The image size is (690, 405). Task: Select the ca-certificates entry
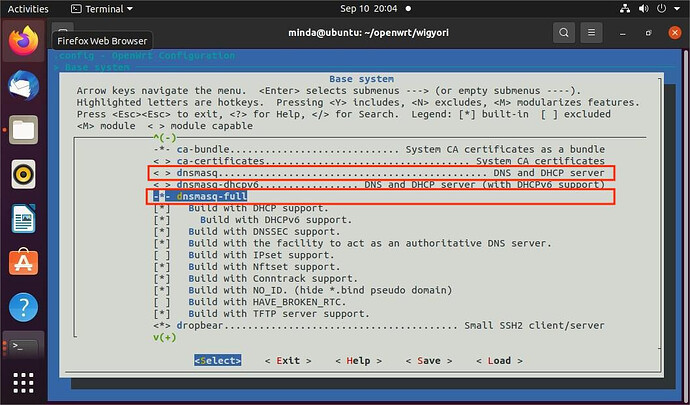pos(379,161)
